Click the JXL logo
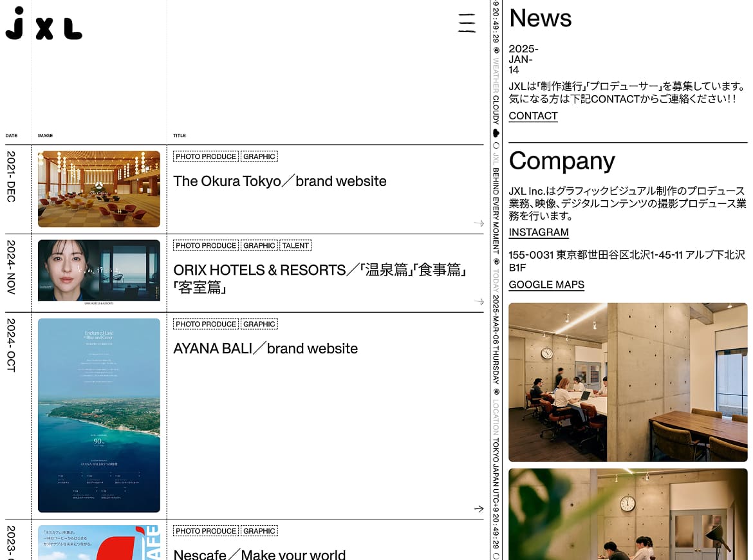The width and height of the screenshot is (753, 560). [44, 23]
